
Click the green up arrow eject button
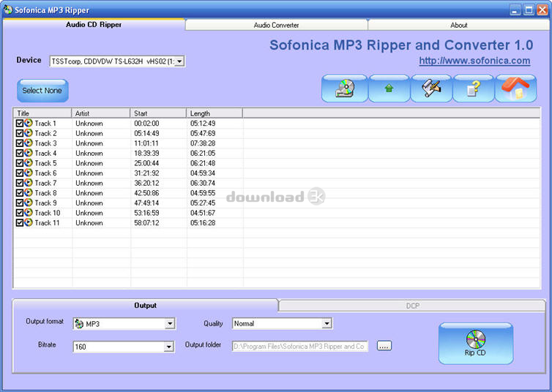[389, 88]
